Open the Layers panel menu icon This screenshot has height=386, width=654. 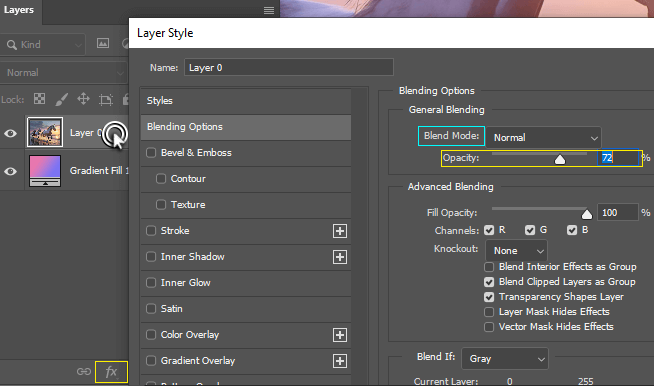269,10
